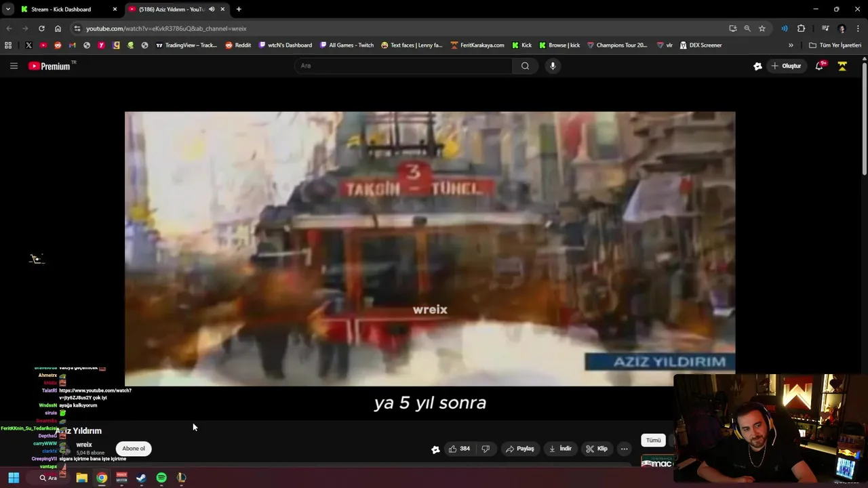Open the media control icon in toolbar

click(825, 28)
